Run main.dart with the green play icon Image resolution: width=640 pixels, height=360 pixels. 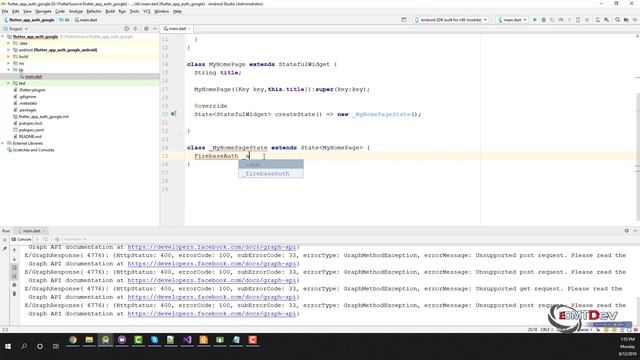tap(535, 20)
